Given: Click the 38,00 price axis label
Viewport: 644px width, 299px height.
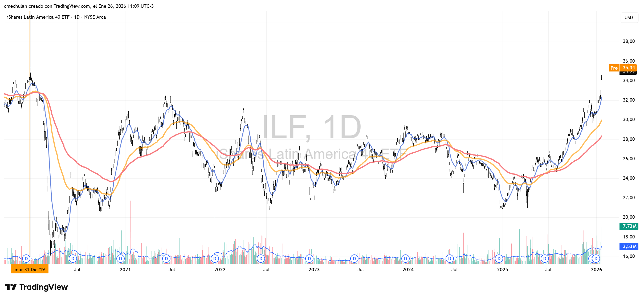Looking at the screenshot, I should [x=629, y=41].
